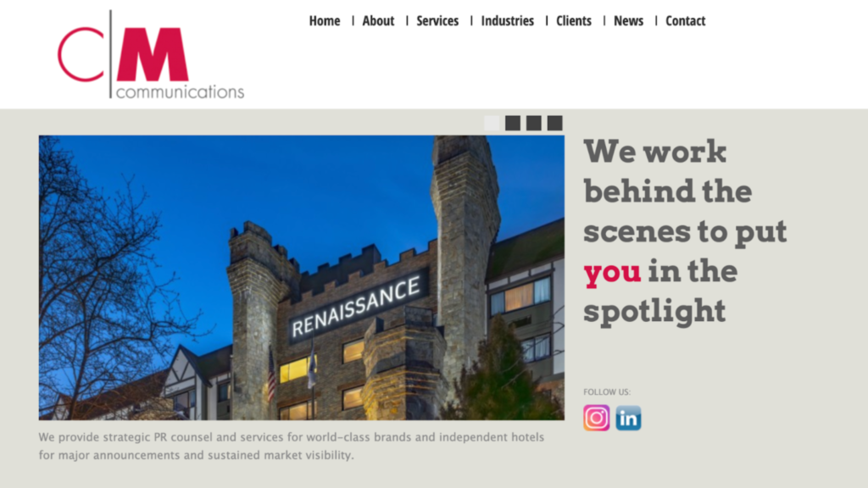Switch to the second slideshow indicator square
868x488 pixels.
pyautogui.click(x=513, y=123)
